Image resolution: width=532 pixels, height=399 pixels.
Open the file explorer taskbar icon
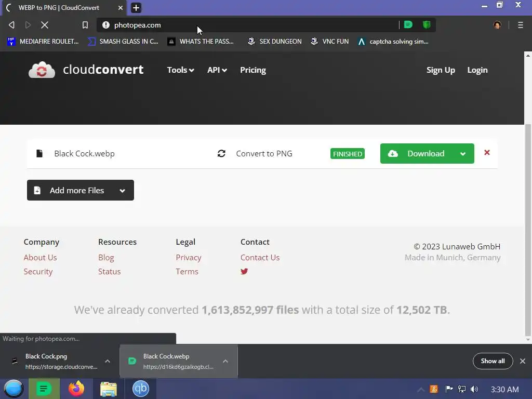pos(109,389)
